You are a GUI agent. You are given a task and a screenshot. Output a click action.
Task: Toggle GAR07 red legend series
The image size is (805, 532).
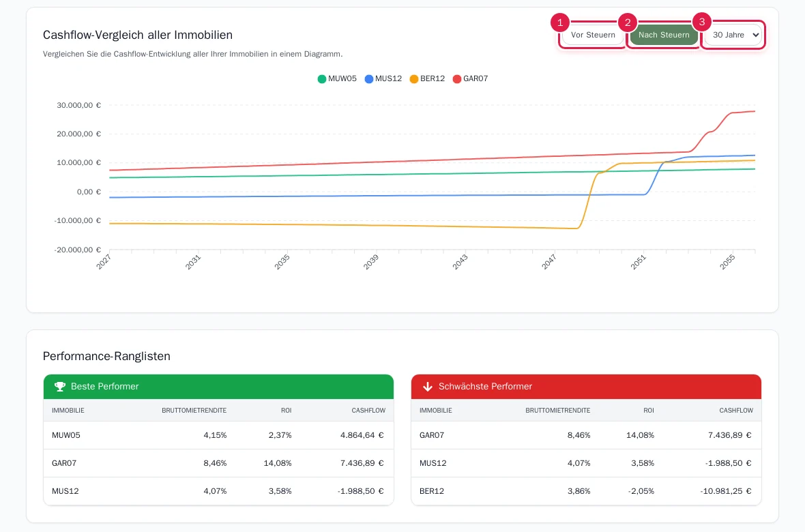tap(470, 78)
